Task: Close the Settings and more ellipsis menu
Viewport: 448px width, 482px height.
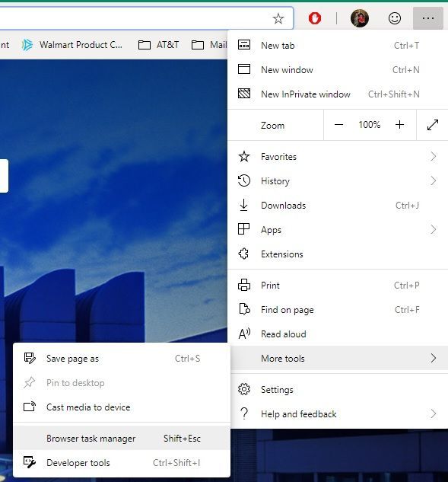Action: pyautogui.click(x=428, y=18)
